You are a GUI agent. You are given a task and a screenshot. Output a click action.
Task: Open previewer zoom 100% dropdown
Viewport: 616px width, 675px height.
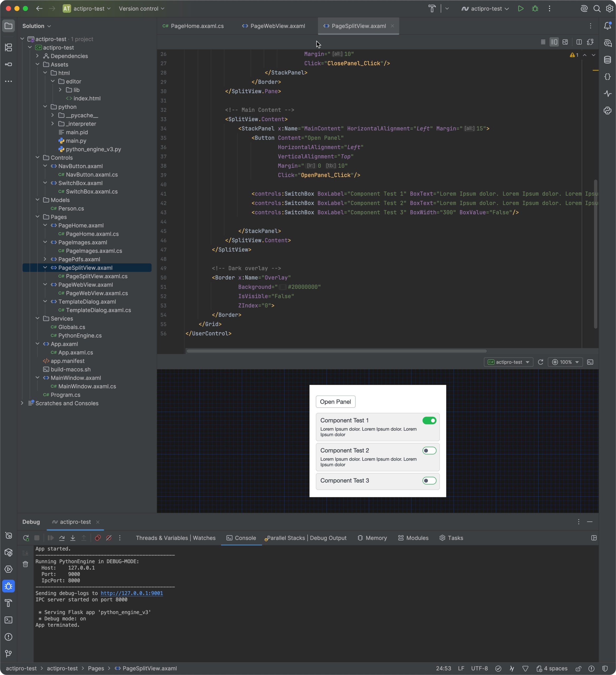(565, 362)
